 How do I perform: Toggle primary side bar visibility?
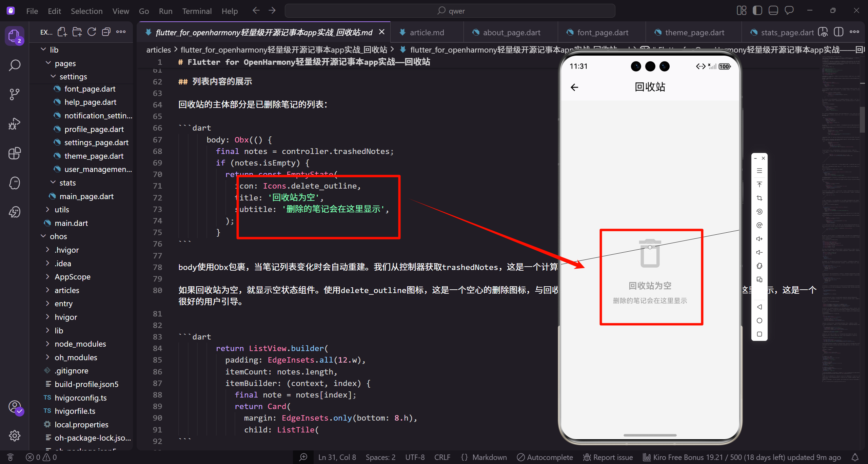(x=757, y=11)
